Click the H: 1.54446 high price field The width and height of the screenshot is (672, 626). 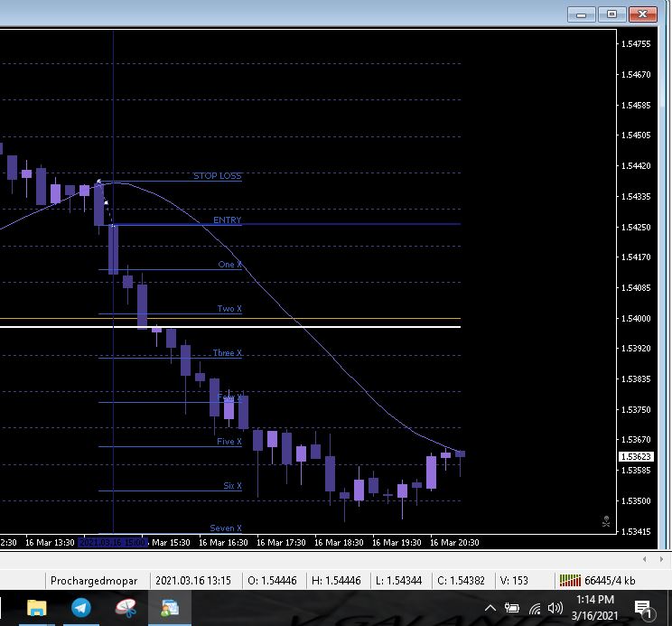click(x=336, y=581)
